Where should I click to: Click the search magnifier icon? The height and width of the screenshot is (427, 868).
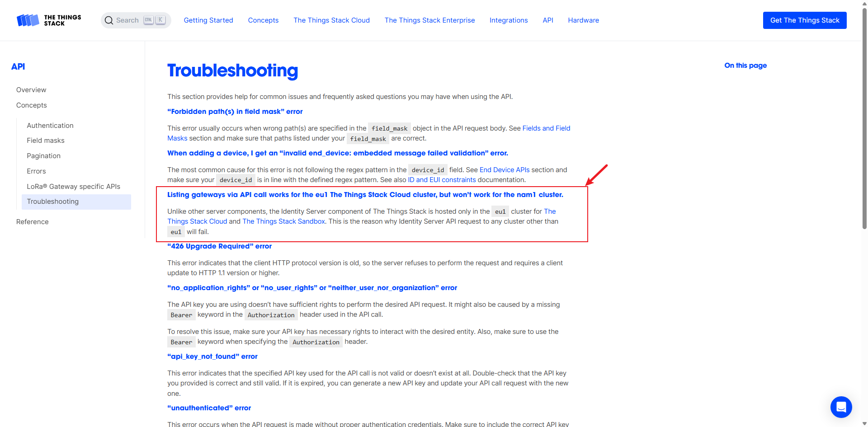[x=109, y=20]
